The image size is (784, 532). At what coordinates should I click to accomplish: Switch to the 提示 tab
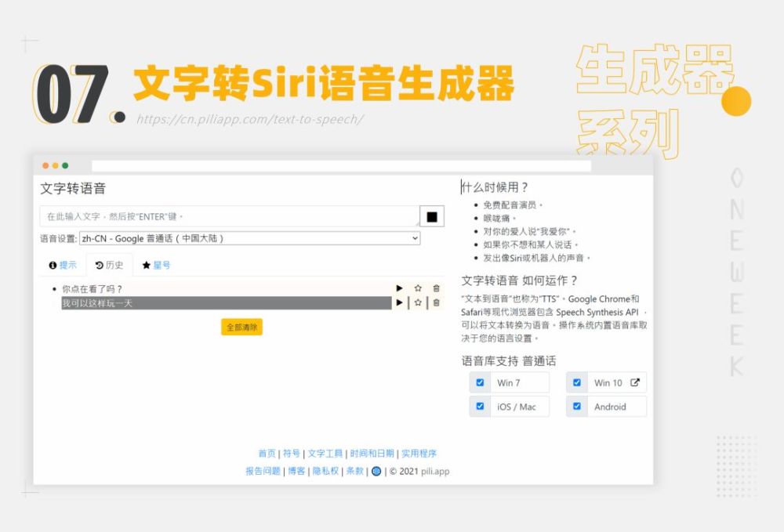tap(63, 266)
